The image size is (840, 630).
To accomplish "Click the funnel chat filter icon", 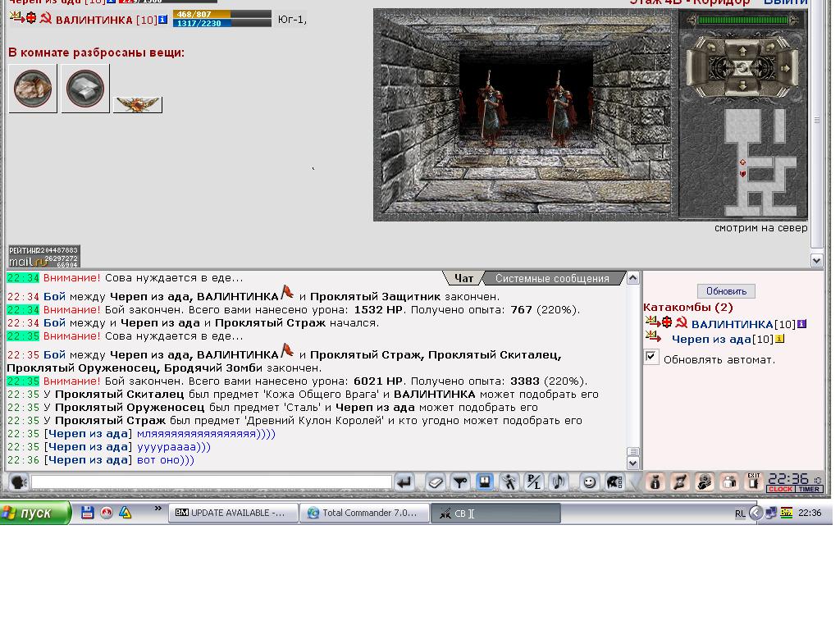I will [460, 482].
